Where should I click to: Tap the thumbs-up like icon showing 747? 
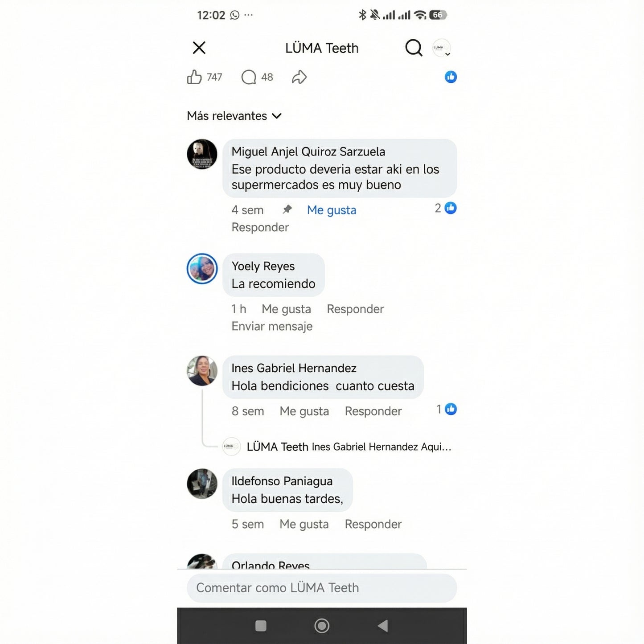tap(194, 77)
